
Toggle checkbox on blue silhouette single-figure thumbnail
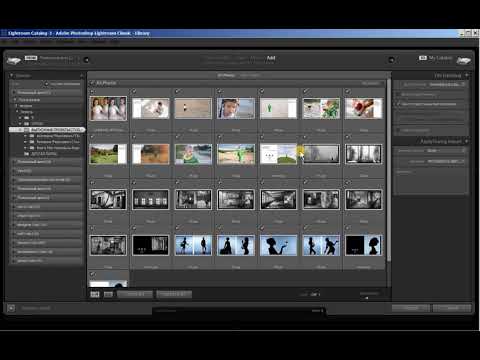(262, 228)
